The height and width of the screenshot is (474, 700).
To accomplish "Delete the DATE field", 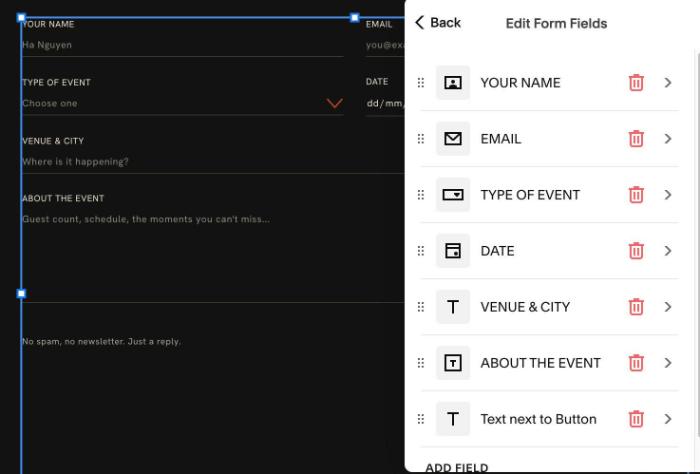I will [636, 251].
